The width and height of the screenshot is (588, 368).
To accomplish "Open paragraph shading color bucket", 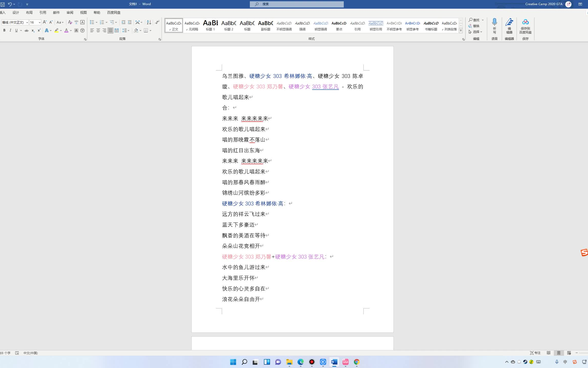I will tap(136, 30).
